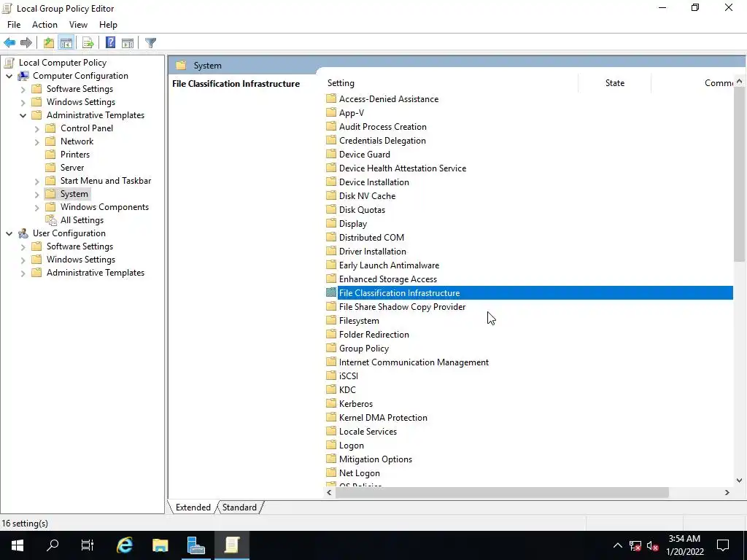Expand Computer Configuration Windows Settings
747x560 pixels.
point(23,102)
